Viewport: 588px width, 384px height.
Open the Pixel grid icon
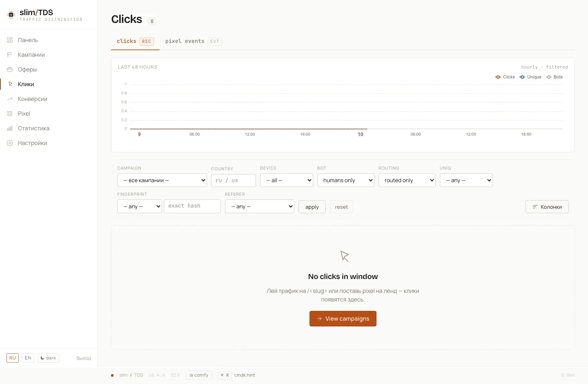(10, 114)
